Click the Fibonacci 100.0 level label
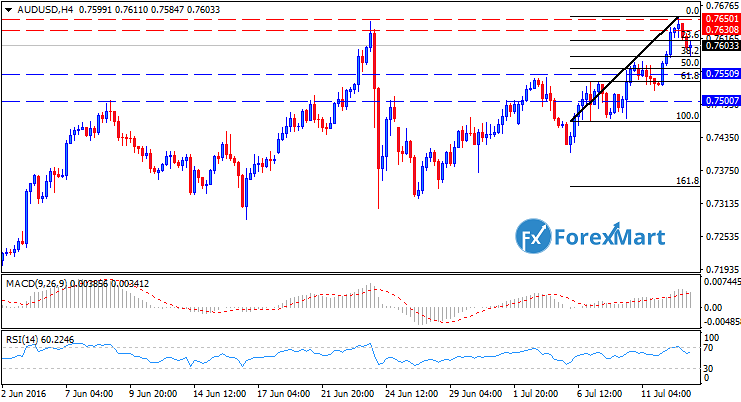Image resolution: width=741 pixels, height=402 pixels. click(x=687, y=116)
